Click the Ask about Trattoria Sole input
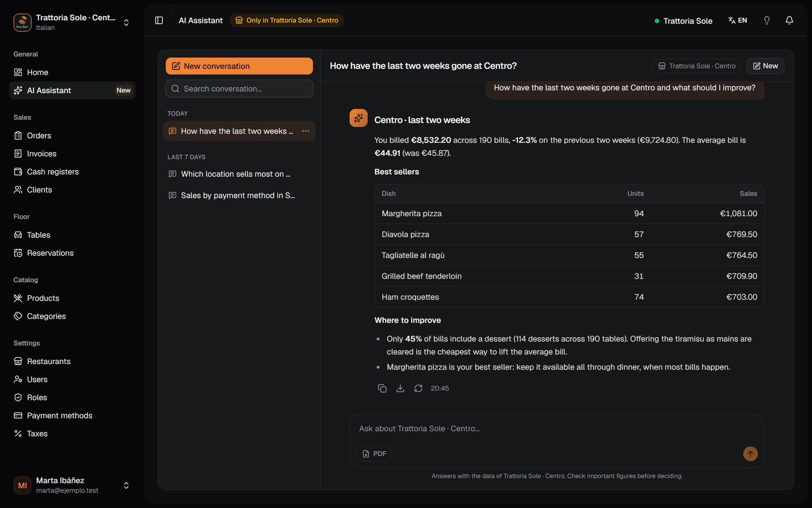Viewport: 812px width, 508px height. click(557, 429)
